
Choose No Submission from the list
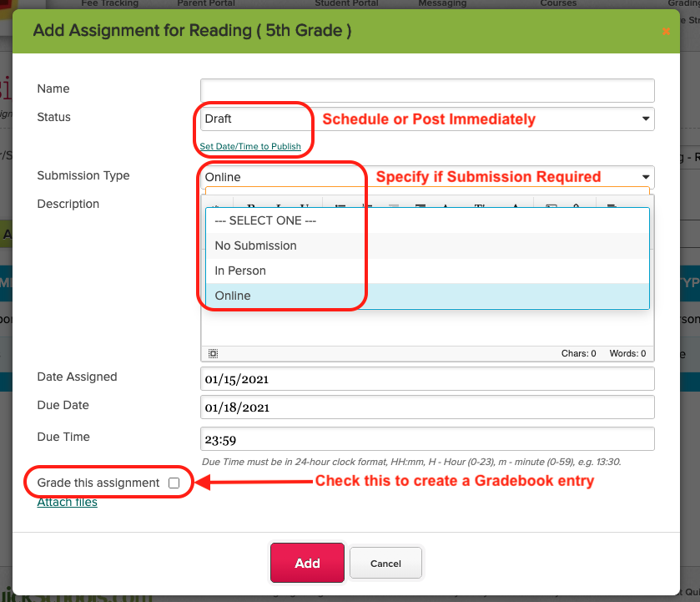[427, 245]
